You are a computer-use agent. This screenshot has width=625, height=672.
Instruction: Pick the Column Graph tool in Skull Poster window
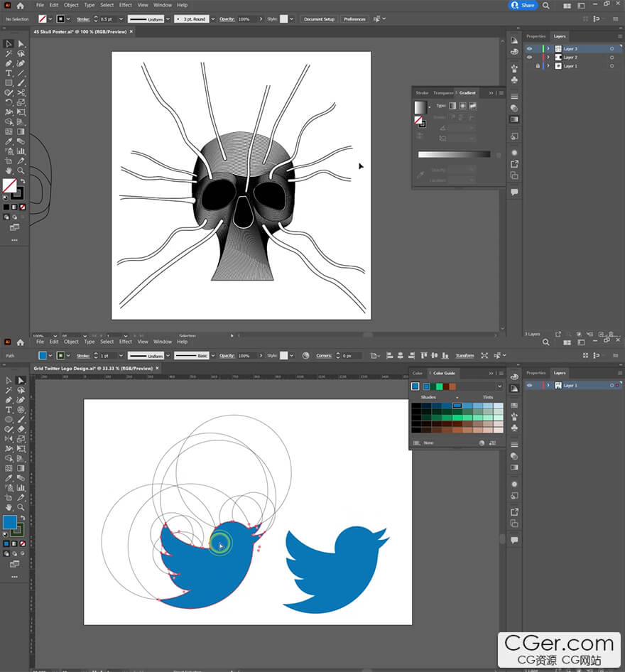[21, 151]
